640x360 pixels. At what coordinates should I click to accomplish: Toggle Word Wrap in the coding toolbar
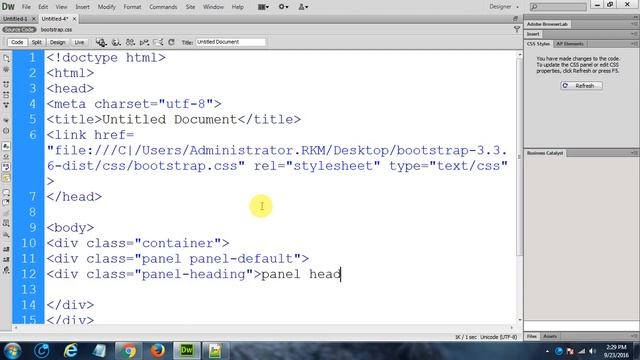[6, 167]
